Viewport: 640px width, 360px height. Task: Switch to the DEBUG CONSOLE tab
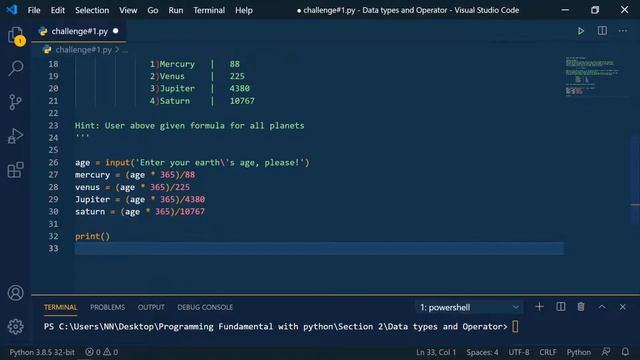(205, 307)
